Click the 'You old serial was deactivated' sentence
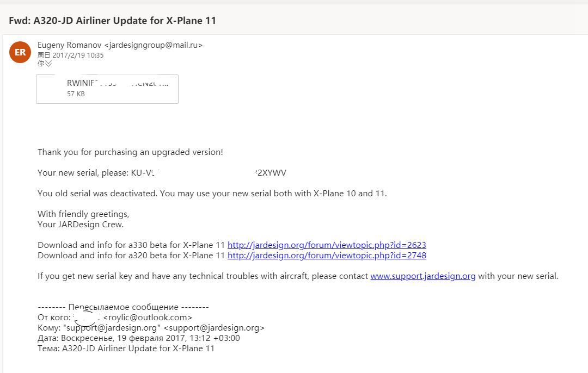The width and height of the screenshot is (588, 373). (x=212, y=194)
